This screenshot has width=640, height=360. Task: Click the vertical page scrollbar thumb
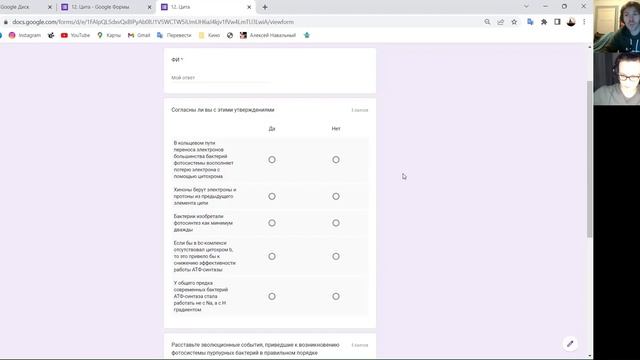coord(589,159)
